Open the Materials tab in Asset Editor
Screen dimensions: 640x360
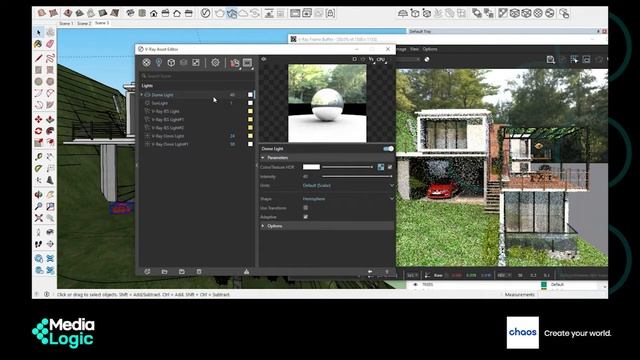[x=146, y=62]
